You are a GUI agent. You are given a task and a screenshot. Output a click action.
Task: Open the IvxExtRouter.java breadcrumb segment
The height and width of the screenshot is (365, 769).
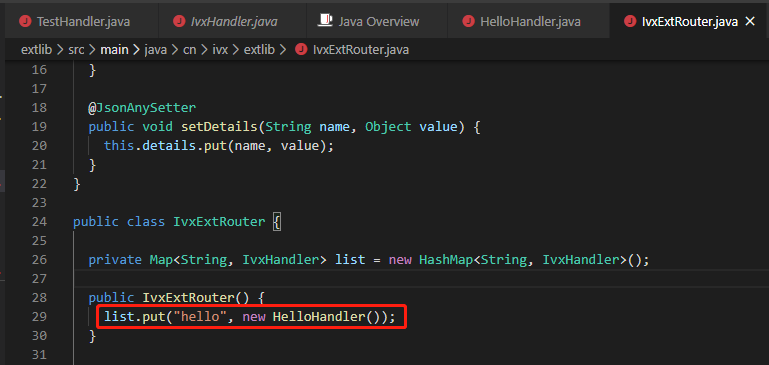pyautogui.click(x=360, y=50)
